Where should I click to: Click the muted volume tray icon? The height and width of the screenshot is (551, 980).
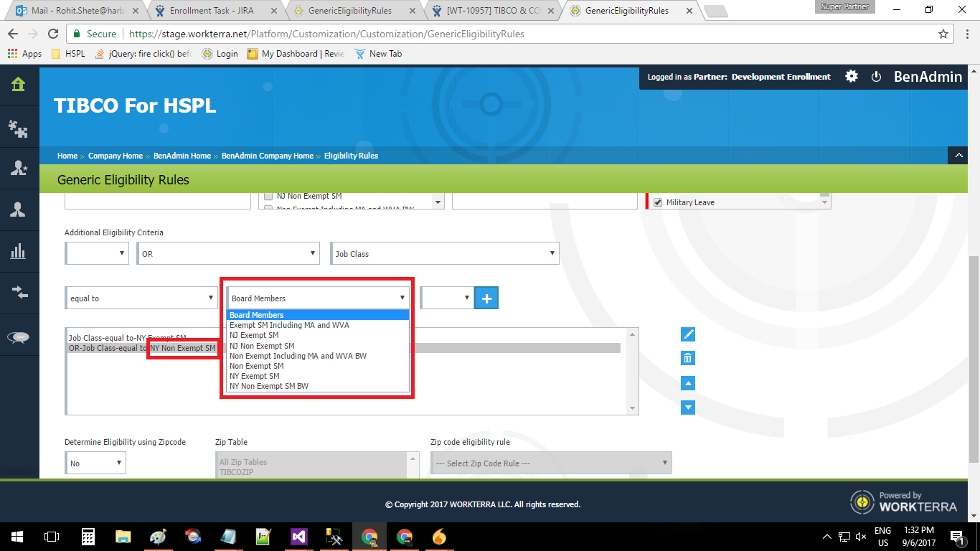(861, 537)
